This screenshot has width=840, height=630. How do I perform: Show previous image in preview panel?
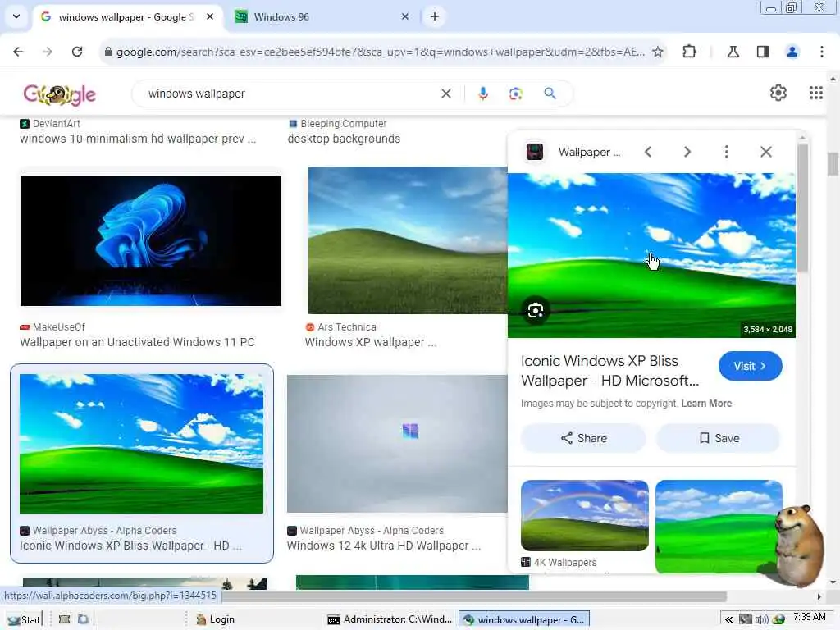click(648, 152)
